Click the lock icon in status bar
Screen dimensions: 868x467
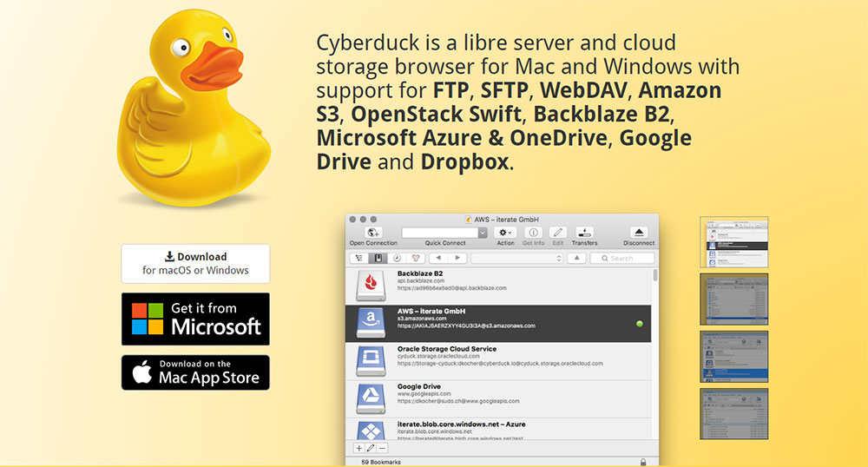point(643,462)
